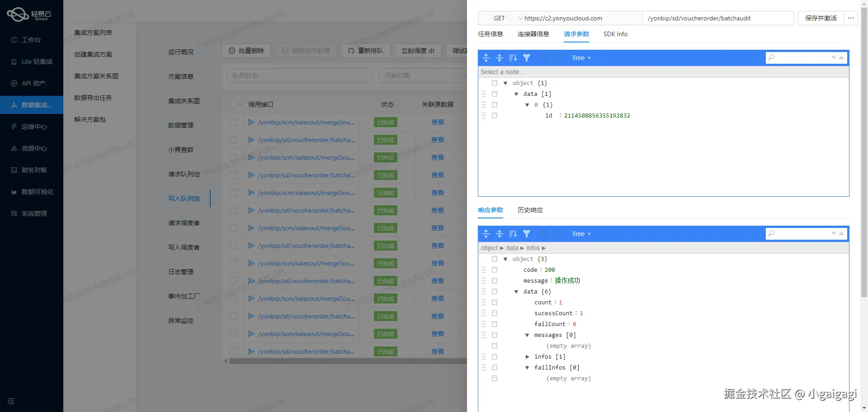Click the host URL input field
Viewport: 868px width, 412px height.
[x=583, y=18]
